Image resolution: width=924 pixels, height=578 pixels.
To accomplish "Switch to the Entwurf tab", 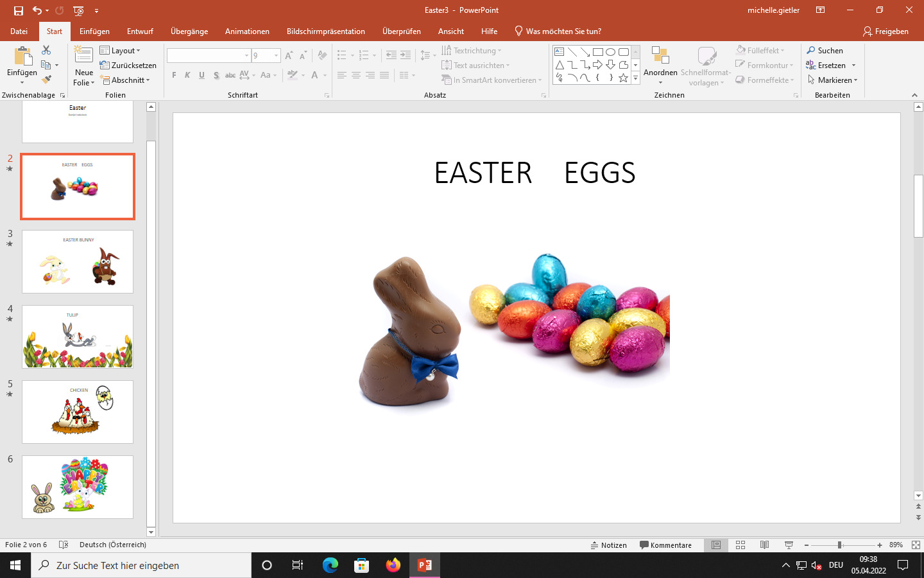I will point(140,31).
